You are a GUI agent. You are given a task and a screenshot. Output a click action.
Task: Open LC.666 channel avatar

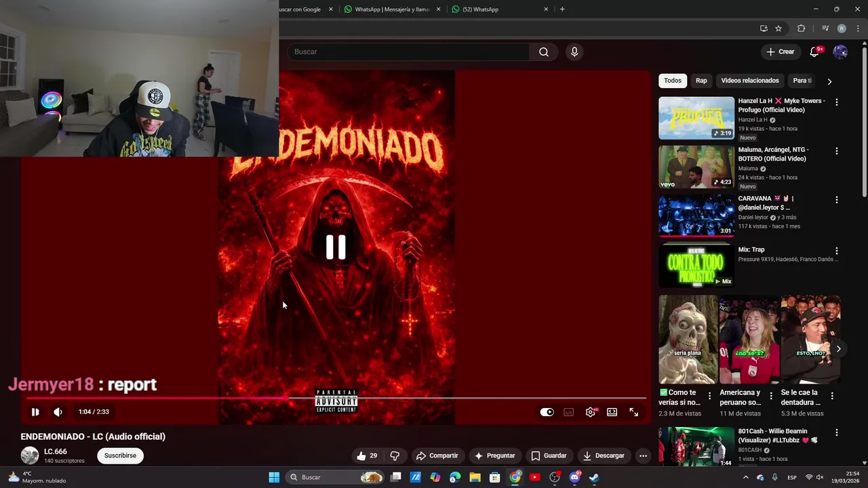[x=30, y=455]
